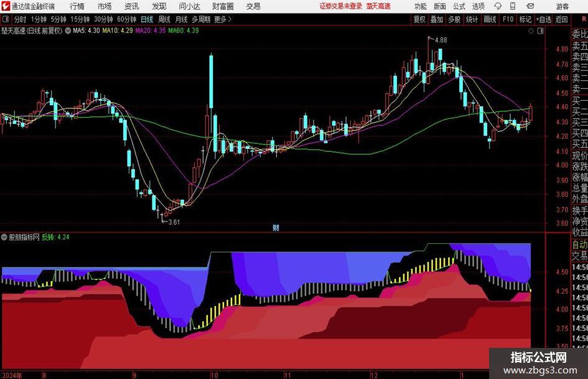
Task: Open the 行情 menu
Action: tap(77, 6)
